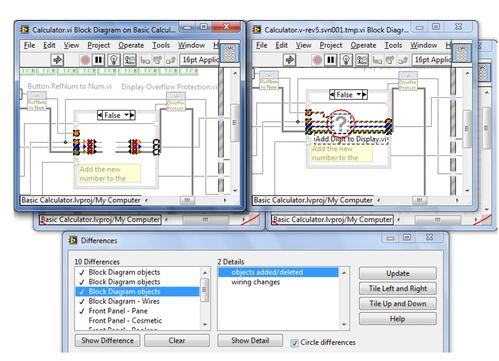The image size is (499, 361).
Task: Open Window menu in rev5 tmp window
Action: click(423, 45)
